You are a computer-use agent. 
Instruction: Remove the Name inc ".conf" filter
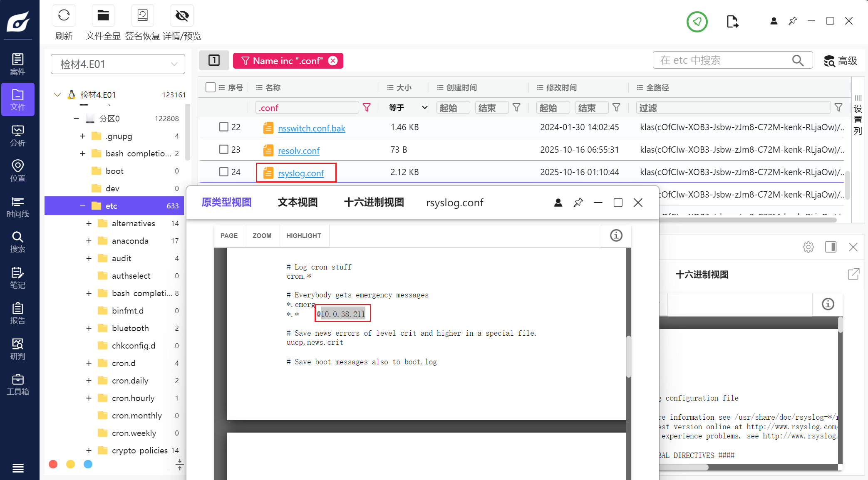(x=333, y=61)
